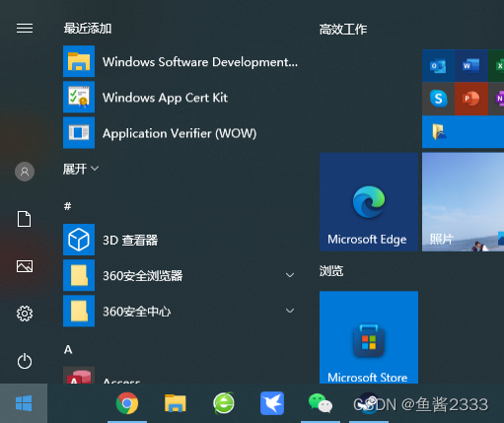Screen dimensions: 504x423
Task: Open 360 browser from the taskbar
Action: tap(224, 403)
